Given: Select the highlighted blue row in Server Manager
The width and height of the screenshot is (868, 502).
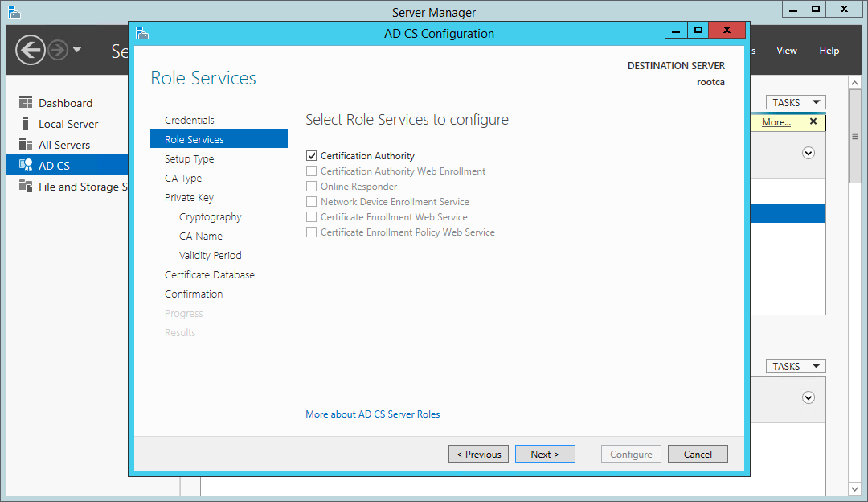Looking at the screenshot, I should [788, 213].
